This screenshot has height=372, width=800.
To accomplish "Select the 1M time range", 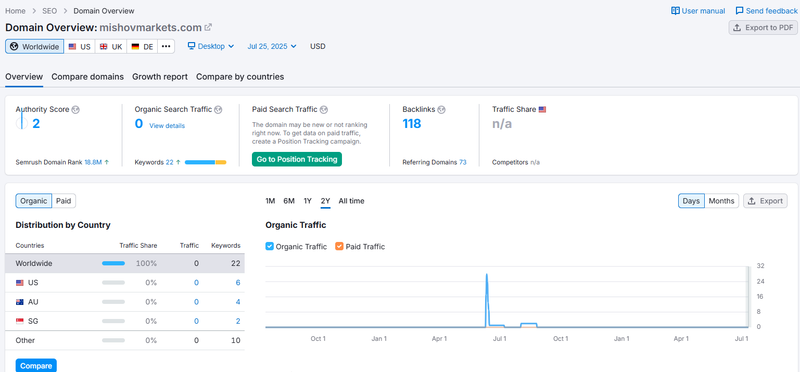I will [x=270, y=201].
